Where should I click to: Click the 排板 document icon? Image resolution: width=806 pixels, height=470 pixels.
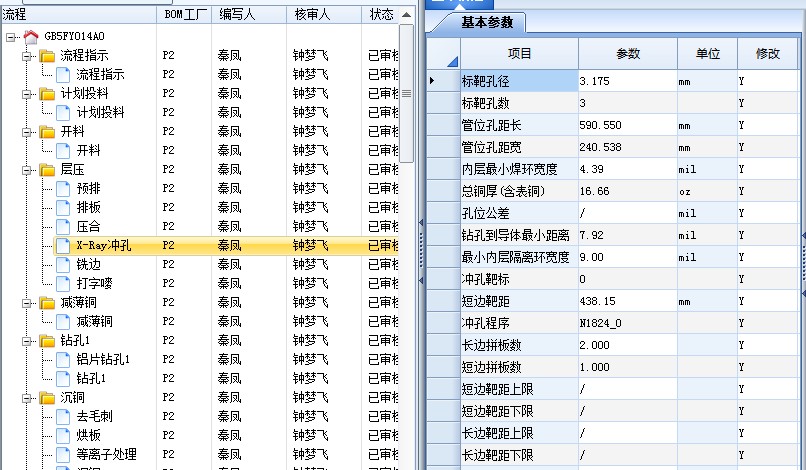63,208
